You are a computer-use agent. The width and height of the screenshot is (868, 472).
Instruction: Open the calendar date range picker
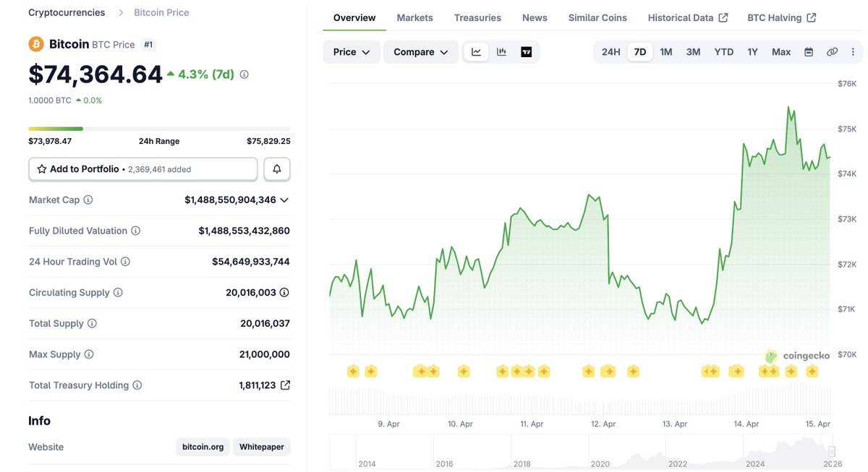point(809,52)
